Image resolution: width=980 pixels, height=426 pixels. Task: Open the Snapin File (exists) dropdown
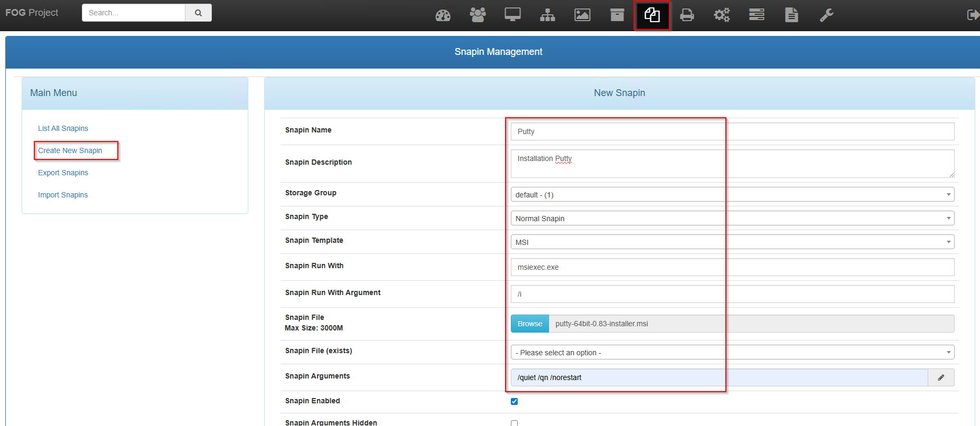[732, 353]
